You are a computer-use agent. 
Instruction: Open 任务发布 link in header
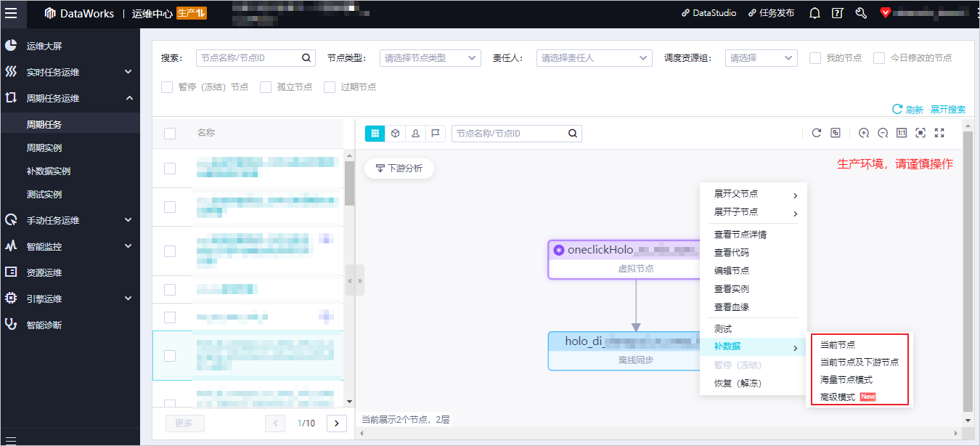coord(771,13)
